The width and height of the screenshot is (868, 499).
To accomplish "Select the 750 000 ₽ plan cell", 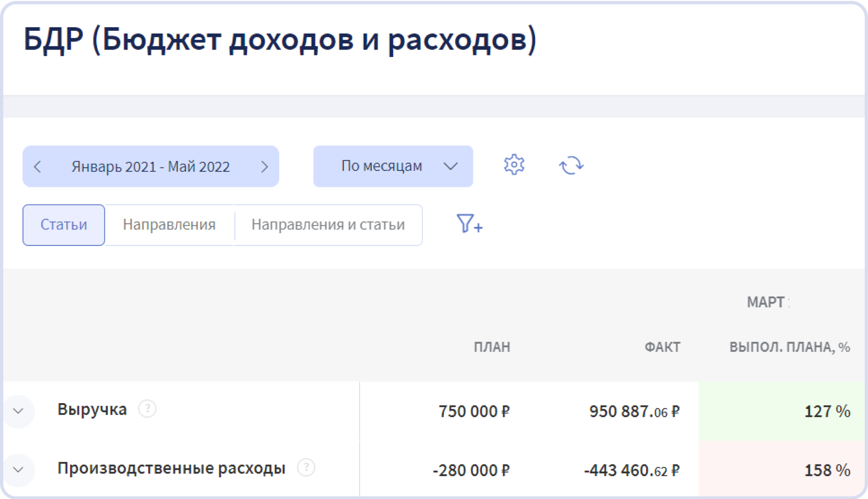I will (x=474, y=411).
